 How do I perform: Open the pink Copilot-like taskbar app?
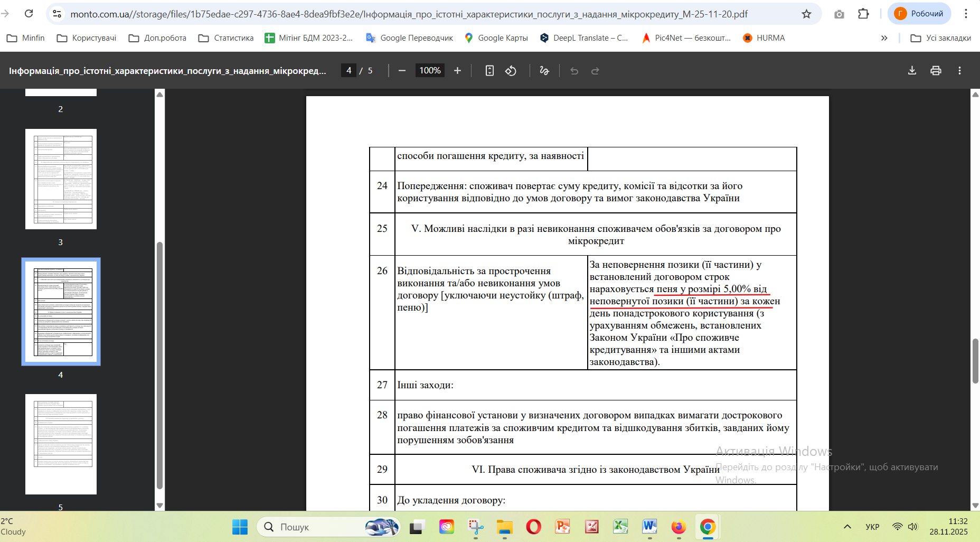447,527
